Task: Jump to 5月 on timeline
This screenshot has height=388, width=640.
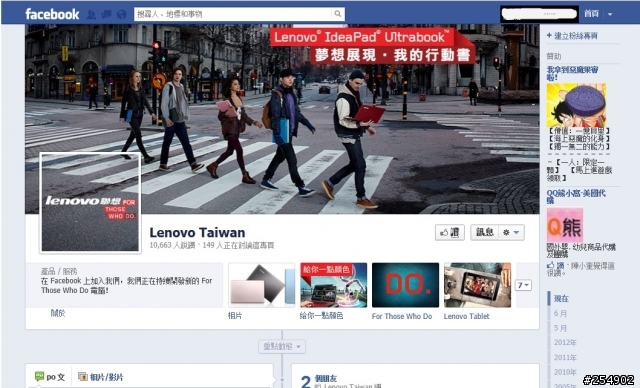Action: click(x=560, y=328)
